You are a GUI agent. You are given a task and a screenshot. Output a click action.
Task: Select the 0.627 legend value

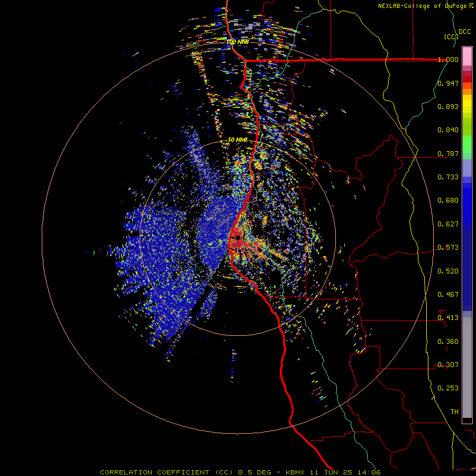click(x=448, y=224)
